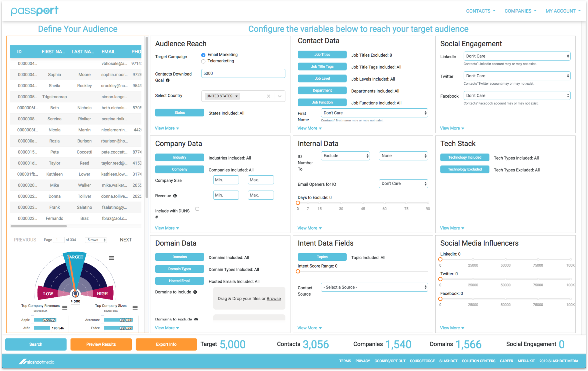Viewport: 588px width, 371px height.
Task: Open the gauge chart hamburger menu
Action: click(111, 258)
